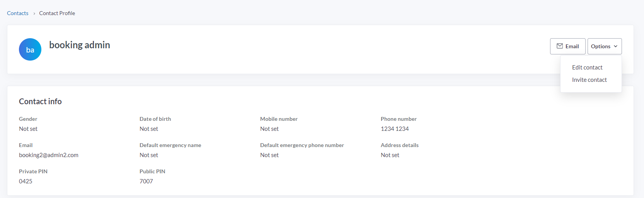Select Invite contact from the menu

pos(589,80)
